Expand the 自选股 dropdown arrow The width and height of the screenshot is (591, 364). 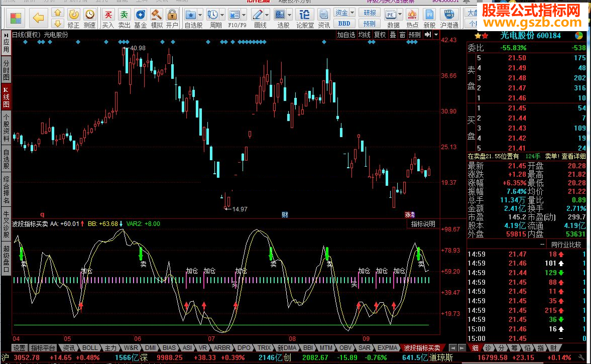click(x=200, y=15)
